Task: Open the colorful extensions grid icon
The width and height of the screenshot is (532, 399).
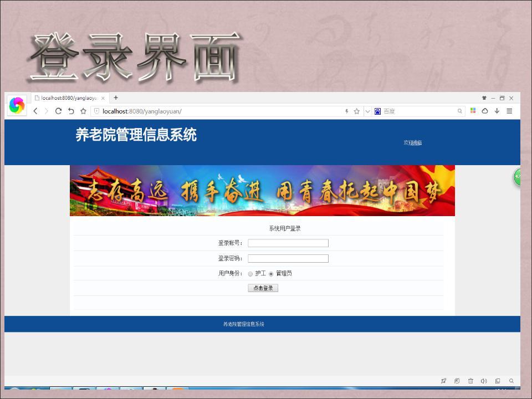Action: (x=473, y=111)
